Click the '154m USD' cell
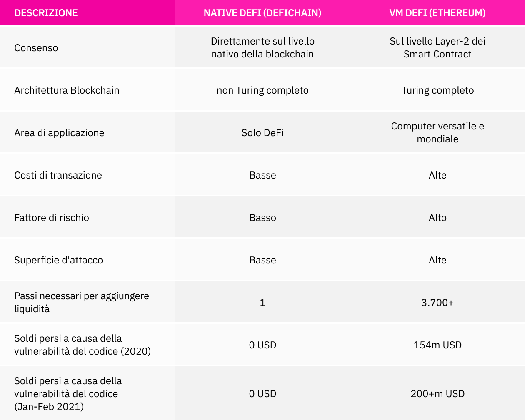525x420 pixels. 437,345
